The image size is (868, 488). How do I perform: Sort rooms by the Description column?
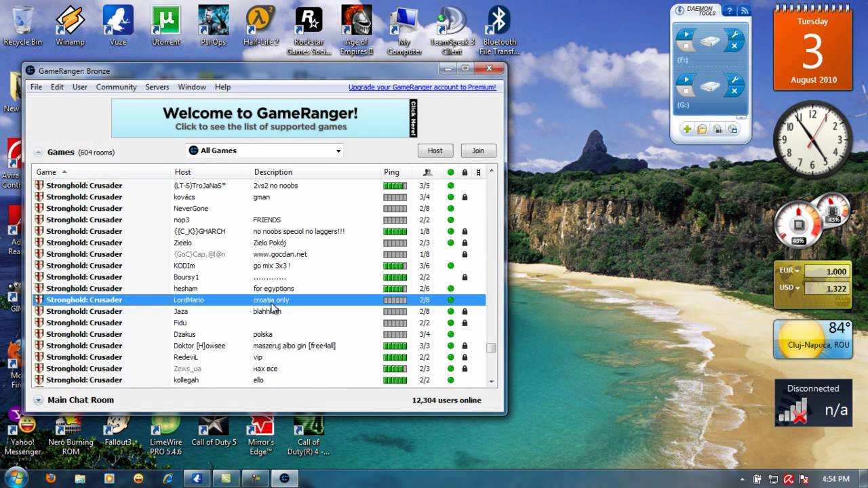(x=315, y=172)
